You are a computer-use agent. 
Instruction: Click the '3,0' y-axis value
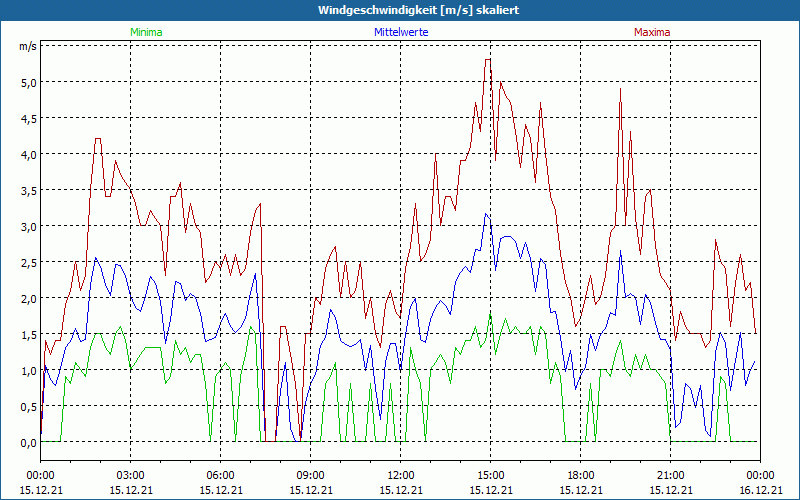pos(29,227)
